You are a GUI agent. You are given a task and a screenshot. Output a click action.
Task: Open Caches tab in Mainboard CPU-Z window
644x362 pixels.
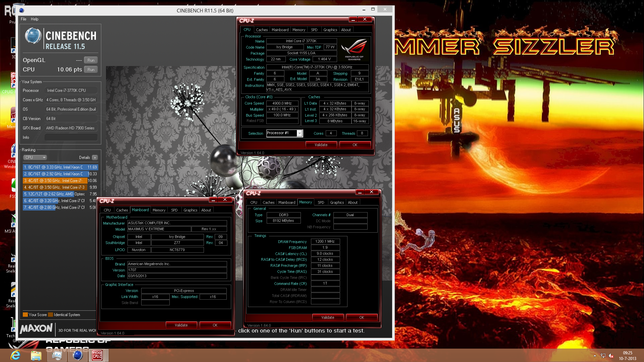(x=122, y=210)
